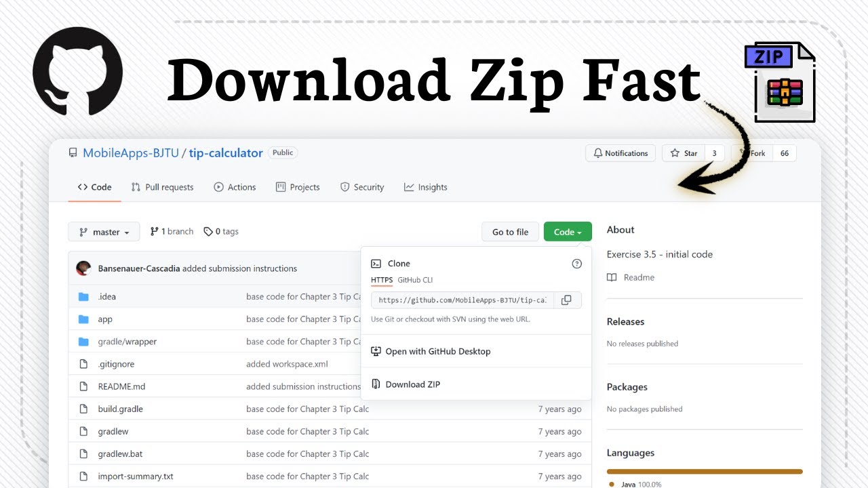Click the 'added submission instructions' commit message at top
The width and height of the screenshot is (868, 488).
click(240, 268)
